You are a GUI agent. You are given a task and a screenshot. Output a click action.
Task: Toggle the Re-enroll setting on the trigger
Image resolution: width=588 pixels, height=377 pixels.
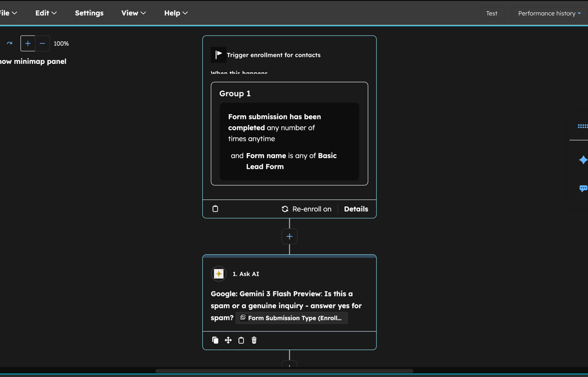306,209
